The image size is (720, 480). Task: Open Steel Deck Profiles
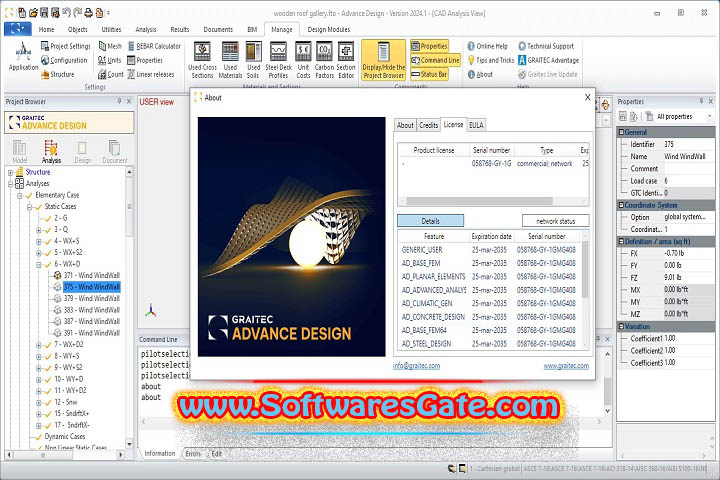tap(278, 60)
